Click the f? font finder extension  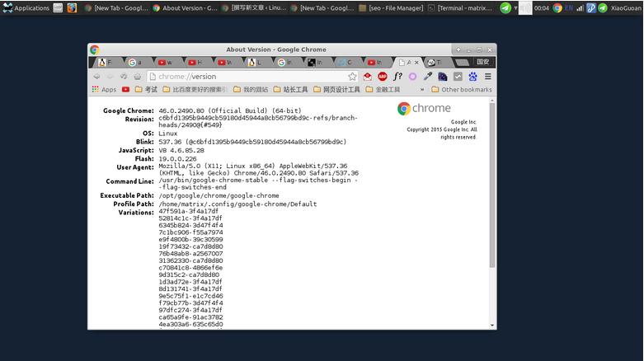pyautogui.click(x=397, y=77)
